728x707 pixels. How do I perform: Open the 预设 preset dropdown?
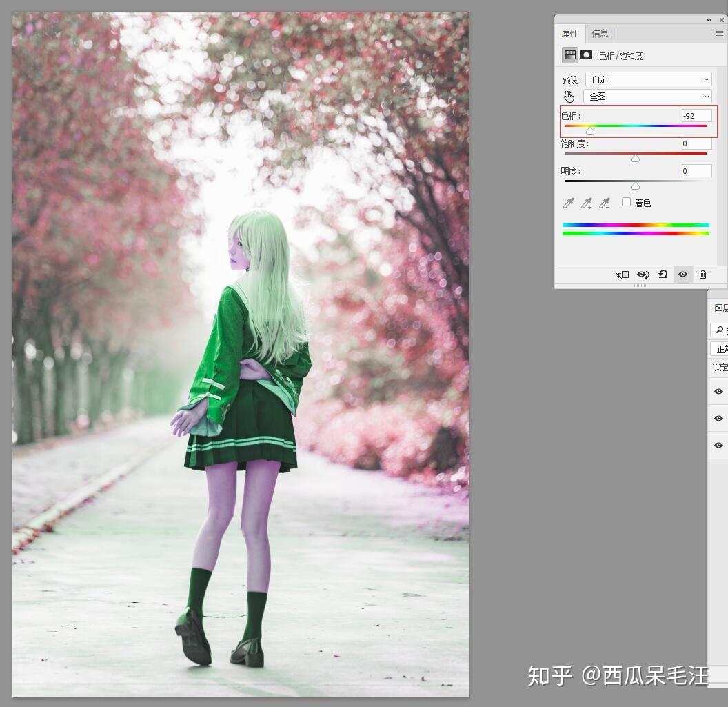pos(648,79)
